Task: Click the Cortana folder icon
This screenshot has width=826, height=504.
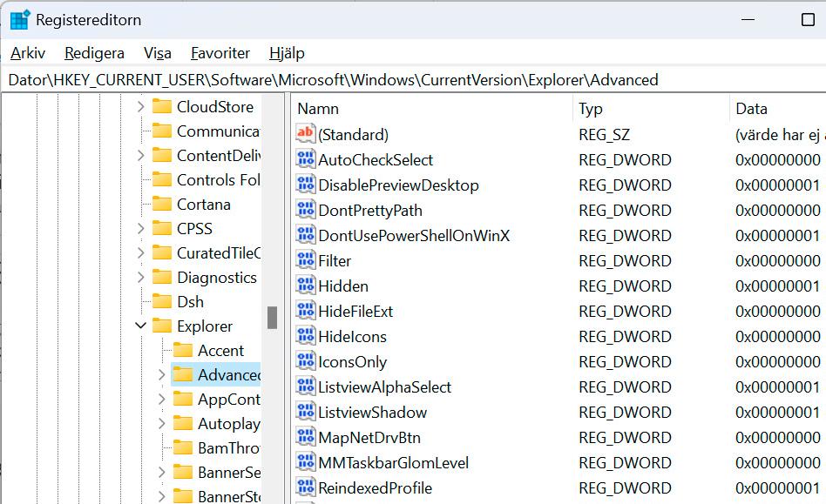Action: 162,204
